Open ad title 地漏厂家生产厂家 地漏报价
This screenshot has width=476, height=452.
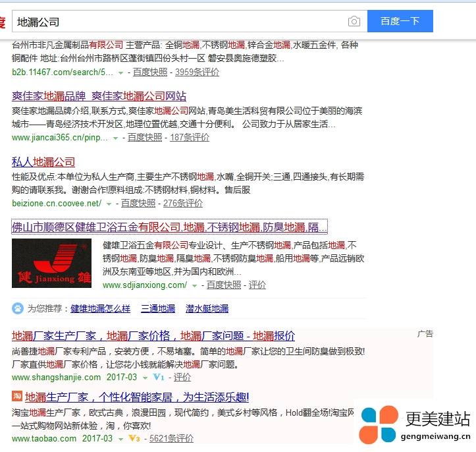point(153,336)
